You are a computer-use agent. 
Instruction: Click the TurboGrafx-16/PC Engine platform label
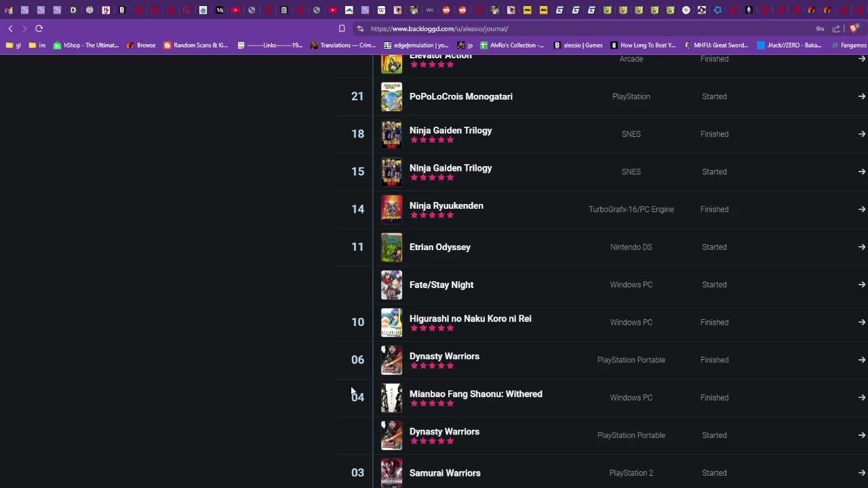pos(631,209)
